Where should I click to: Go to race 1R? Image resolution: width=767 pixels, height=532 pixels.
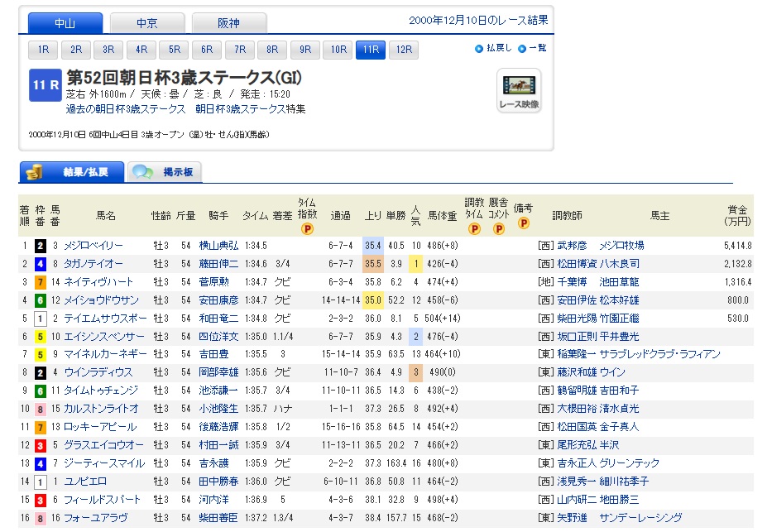pos(43,50)
